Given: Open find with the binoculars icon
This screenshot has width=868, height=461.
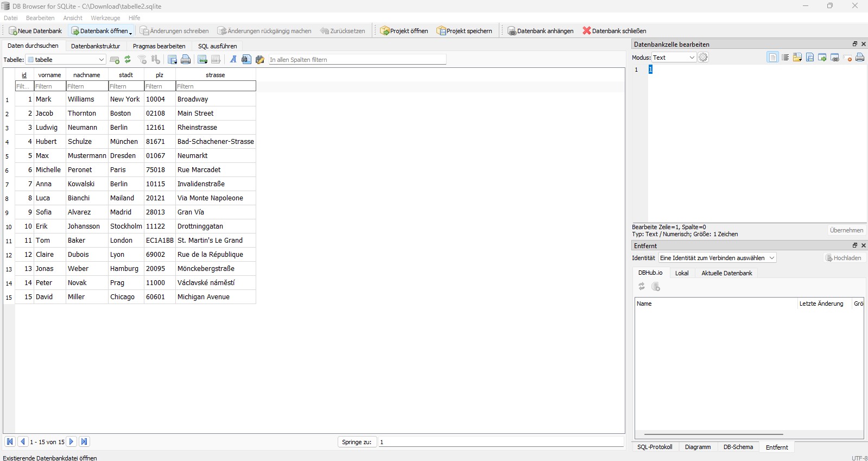Looking at the screenshot, I should (x=246, y=60).
